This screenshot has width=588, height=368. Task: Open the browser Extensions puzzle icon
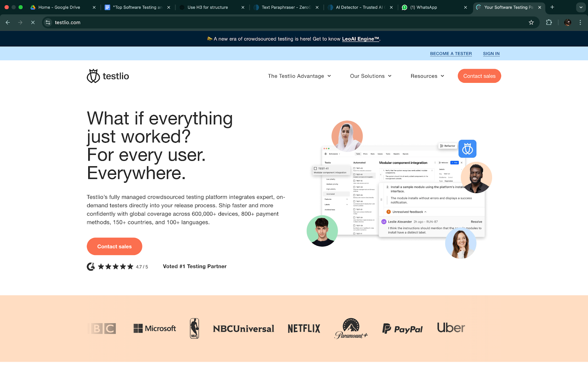pyautogui.click(x=549, y=22)
